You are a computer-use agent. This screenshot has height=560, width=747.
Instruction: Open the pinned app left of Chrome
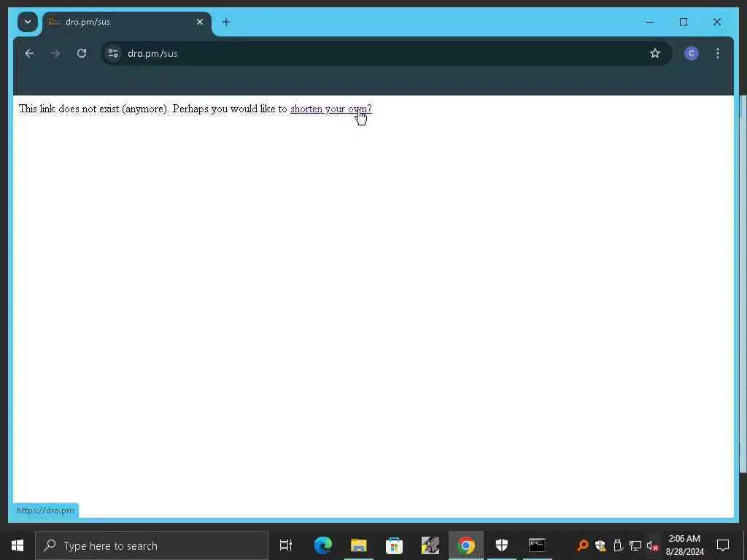pos(430,545)
